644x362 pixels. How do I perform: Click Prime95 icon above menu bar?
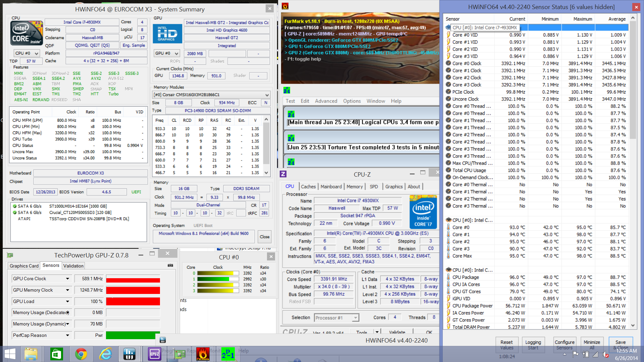[x=287, y=90]
